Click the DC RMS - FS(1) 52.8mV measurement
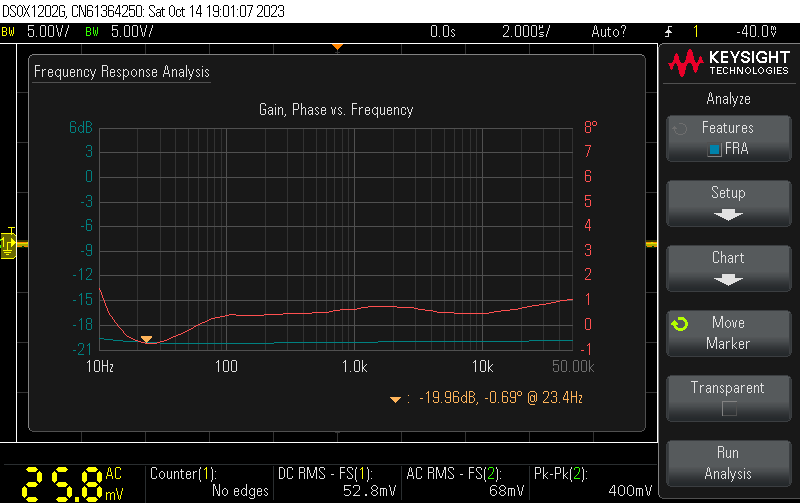Image resolution: width=800 pixels, height=503 pixels. [x=337, y=482]
